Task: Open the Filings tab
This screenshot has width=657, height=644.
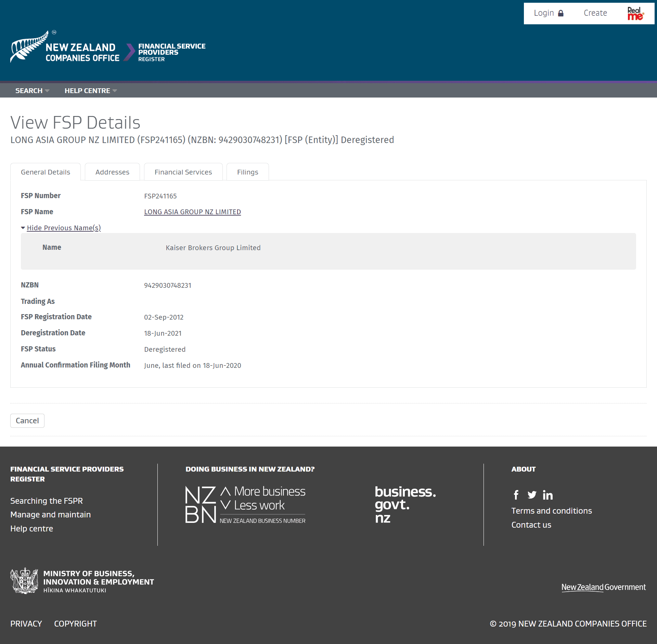Action: [x=247, y=172]
